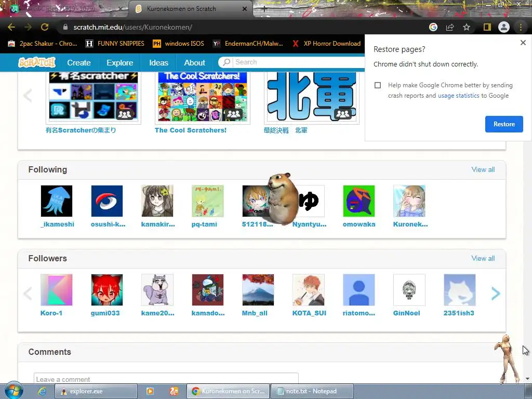532x399 pixels.
Task: Open the EndermanCH/Malw... bookmark
Action: pos(248,44)
